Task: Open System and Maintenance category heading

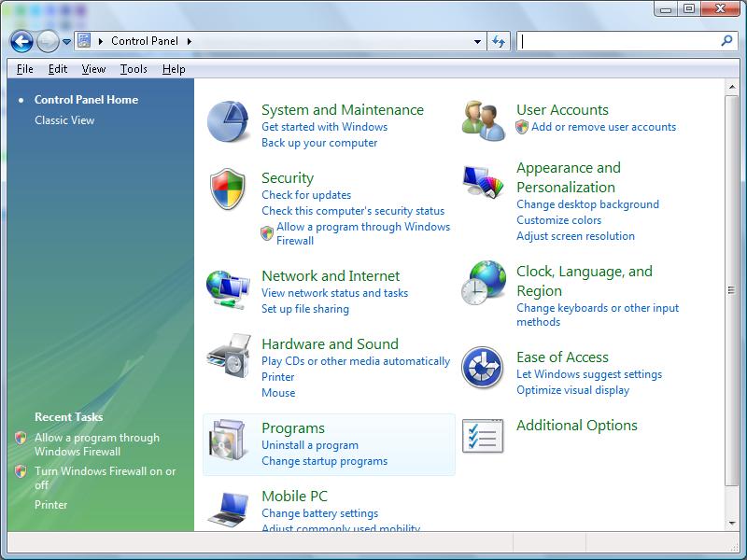Action: [342, 110]
